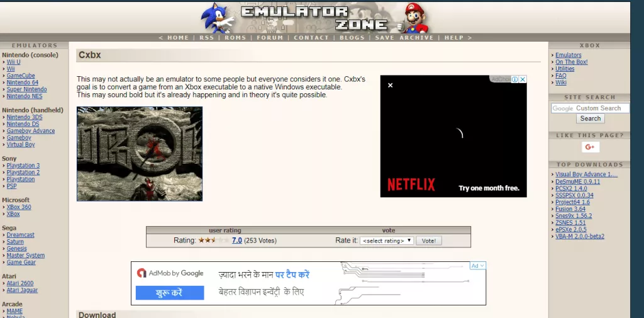The width and height of the screenshot is (644, 318).
Task: Open the Wiki link in the XBOX panel
Action: (x=560, y=82)
